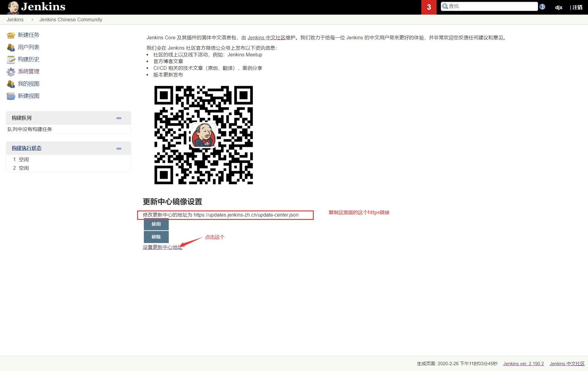Image resolution: width=588 pixels, height=371 pixels.
Task: Open 系统管理 menu link
Action: click(29, 72)
